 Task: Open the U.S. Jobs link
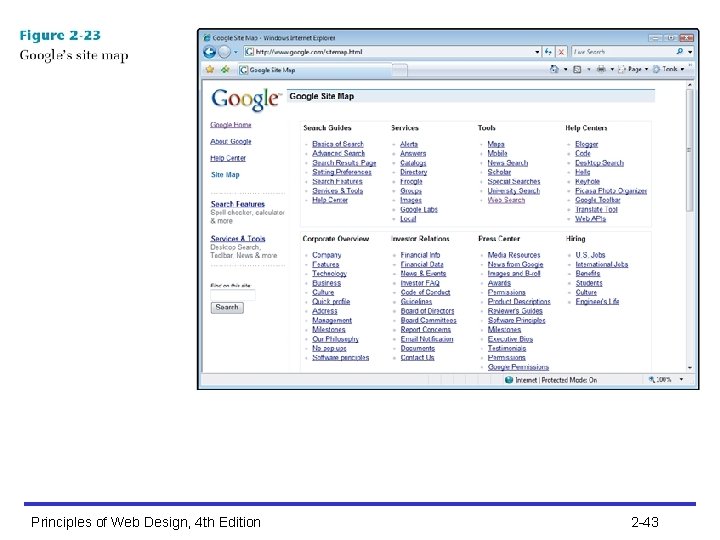pos(591,255)
